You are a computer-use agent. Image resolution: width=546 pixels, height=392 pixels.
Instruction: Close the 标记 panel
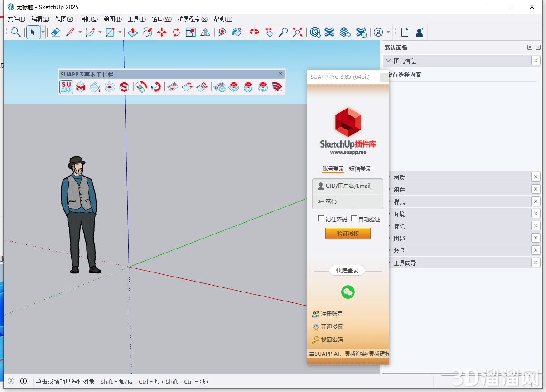click(x=536, y=226)
